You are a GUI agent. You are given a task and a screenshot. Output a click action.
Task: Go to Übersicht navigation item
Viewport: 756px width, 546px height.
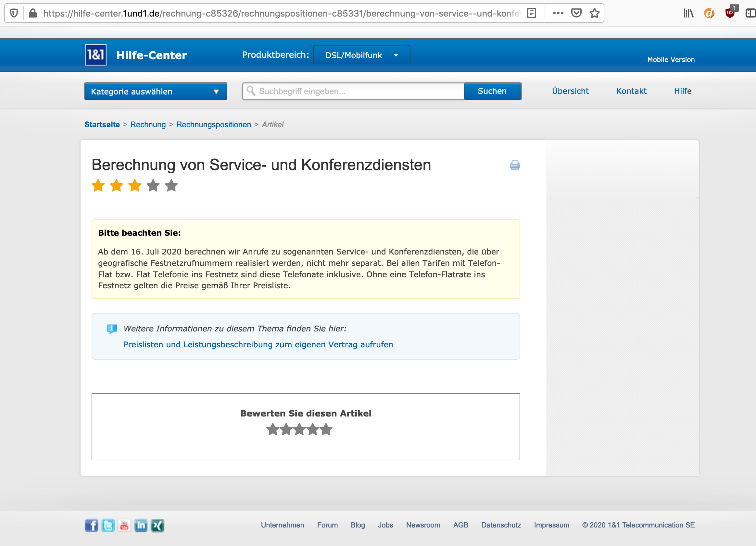pos(570,91)
